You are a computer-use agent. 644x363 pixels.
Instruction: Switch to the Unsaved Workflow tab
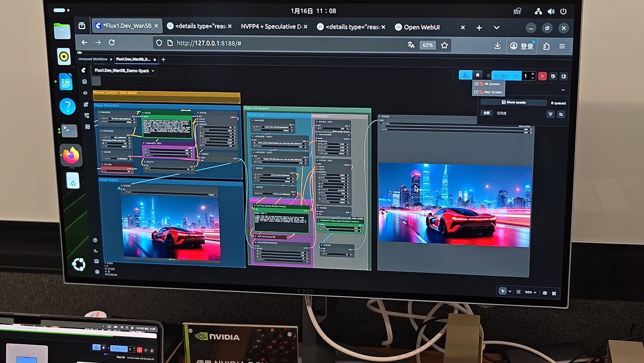pos(93,59)
